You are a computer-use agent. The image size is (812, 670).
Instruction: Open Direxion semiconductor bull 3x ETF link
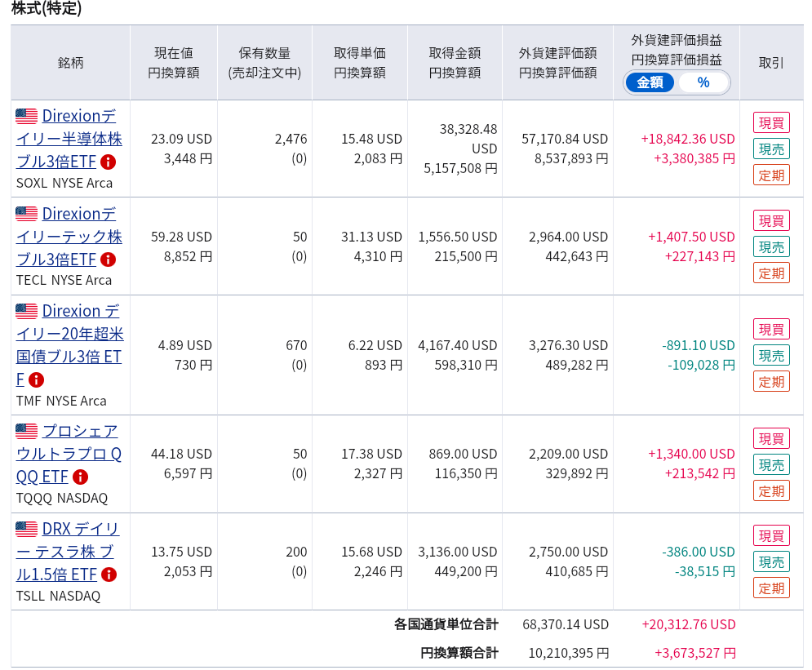tap(69, 139)
